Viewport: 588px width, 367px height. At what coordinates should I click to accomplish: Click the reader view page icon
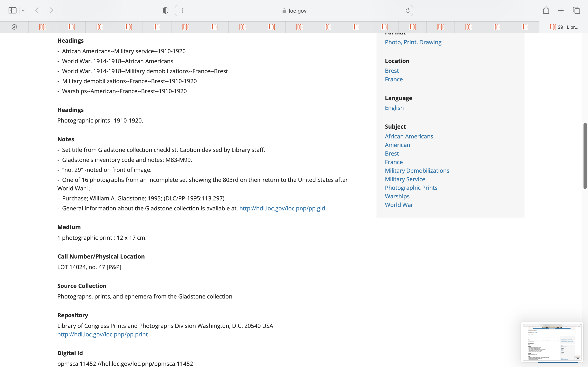point(181,10)
